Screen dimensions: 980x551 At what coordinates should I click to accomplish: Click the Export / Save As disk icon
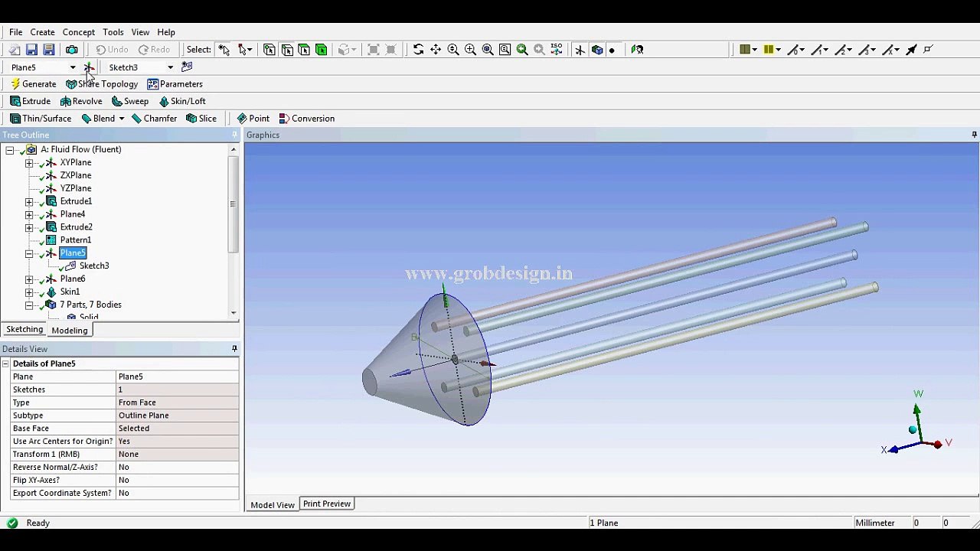pyautogui.click(x=49, y=50)
